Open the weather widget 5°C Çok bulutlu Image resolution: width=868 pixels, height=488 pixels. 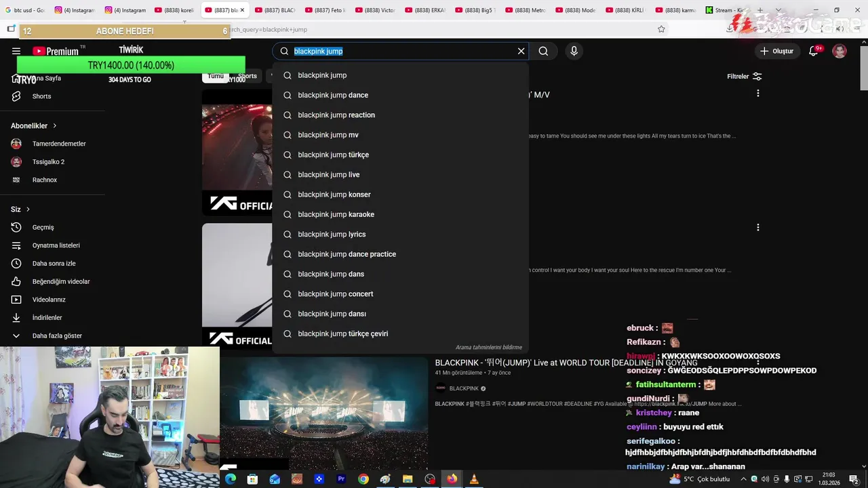[x=699, y=479]
